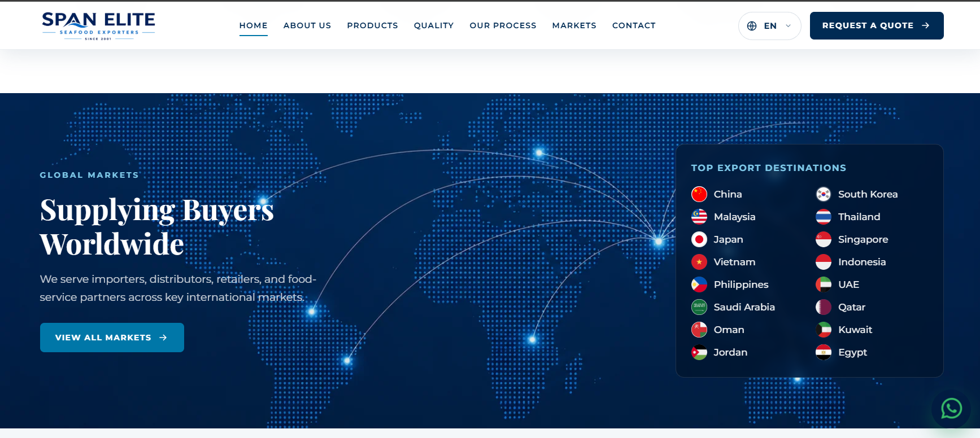Image resolution: width=980 pixels, height=438 pixels.
Task: Click the Supplying Buyers Worldwide headline
Action: [157, 227]
